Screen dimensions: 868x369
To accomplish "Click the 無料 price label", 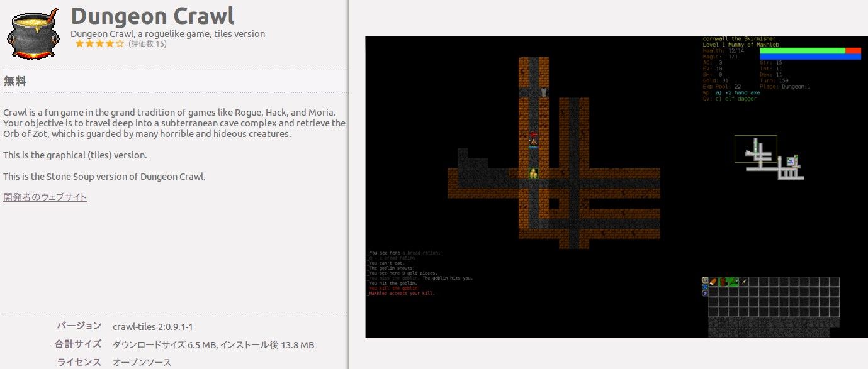I will coord(15,82).
